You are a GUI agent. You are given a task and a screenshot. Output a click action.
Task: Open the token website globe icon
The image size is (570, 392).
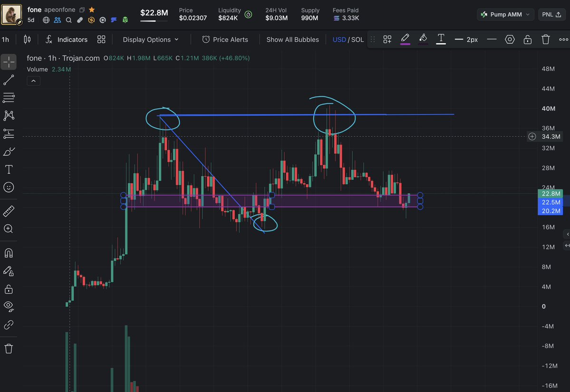pos(46,20)
